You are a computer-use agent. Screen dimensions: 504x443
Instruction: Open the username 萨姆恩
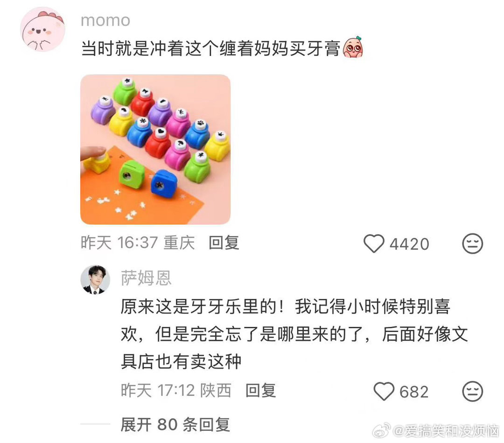pos(146,278)
